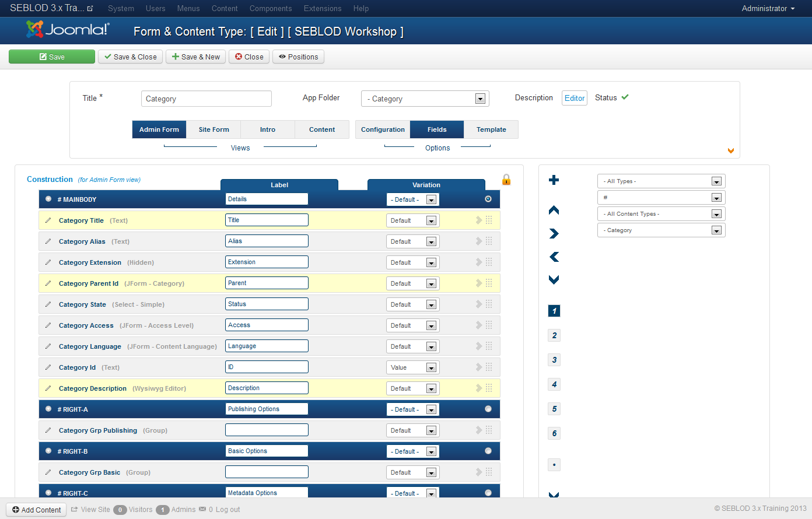Click drag handle grid icon on Category Title row
This screenshot has height=519, width=812.
tap(489, 220)
